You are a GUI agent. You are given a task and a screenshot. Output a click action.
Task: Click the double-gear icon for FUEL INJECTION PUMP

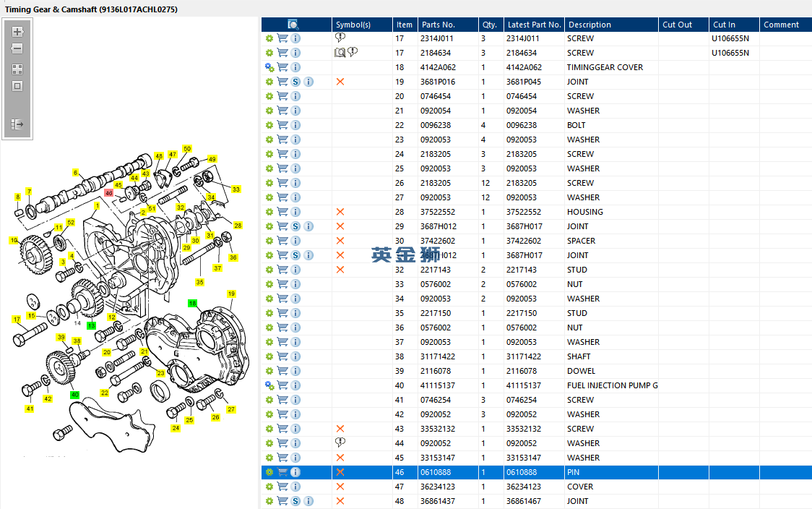coord(269,385)
